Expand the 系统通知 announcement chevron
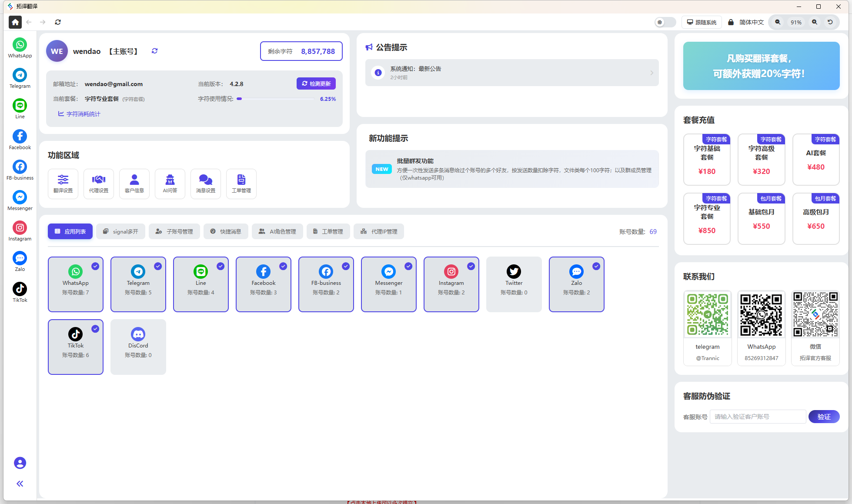The image size is (852, 504). [x=652, y=73]
